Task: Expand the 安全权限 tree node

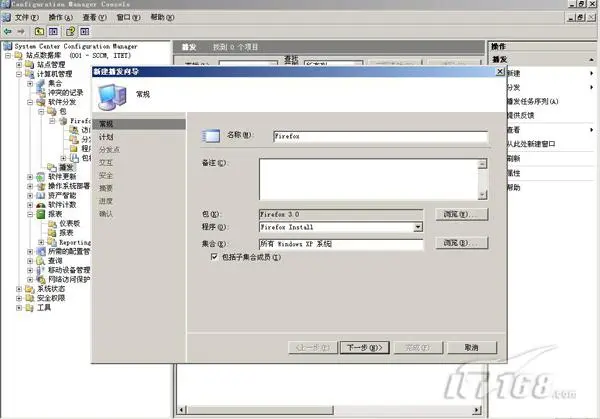Action: point(19,298)
